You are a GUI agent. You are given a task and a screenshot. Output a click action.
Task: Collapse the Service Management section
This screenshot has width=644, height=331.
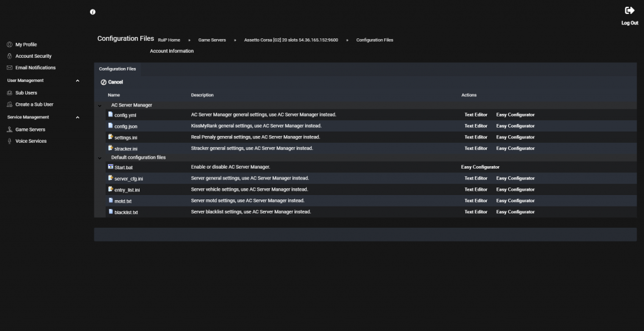(77, 117)
